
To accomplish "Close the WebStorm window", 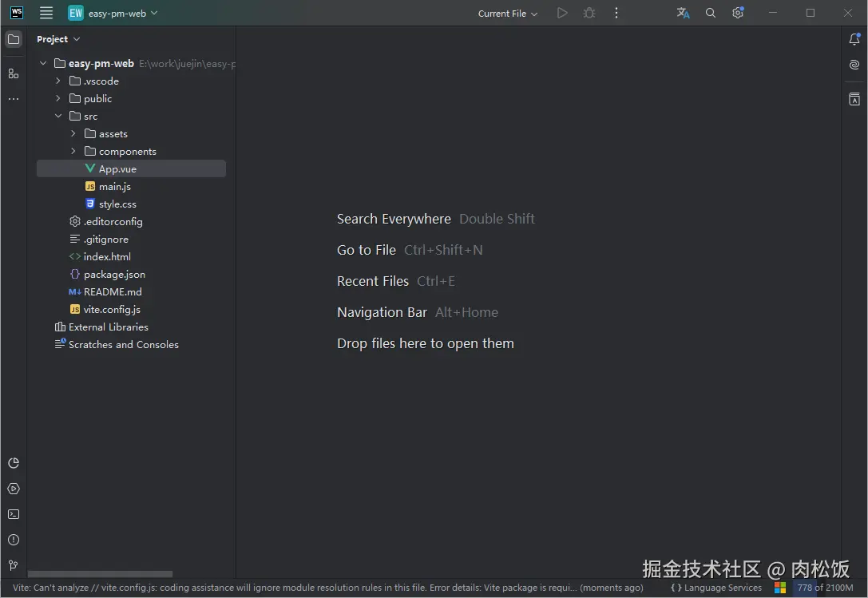I will tap(848, 13).
